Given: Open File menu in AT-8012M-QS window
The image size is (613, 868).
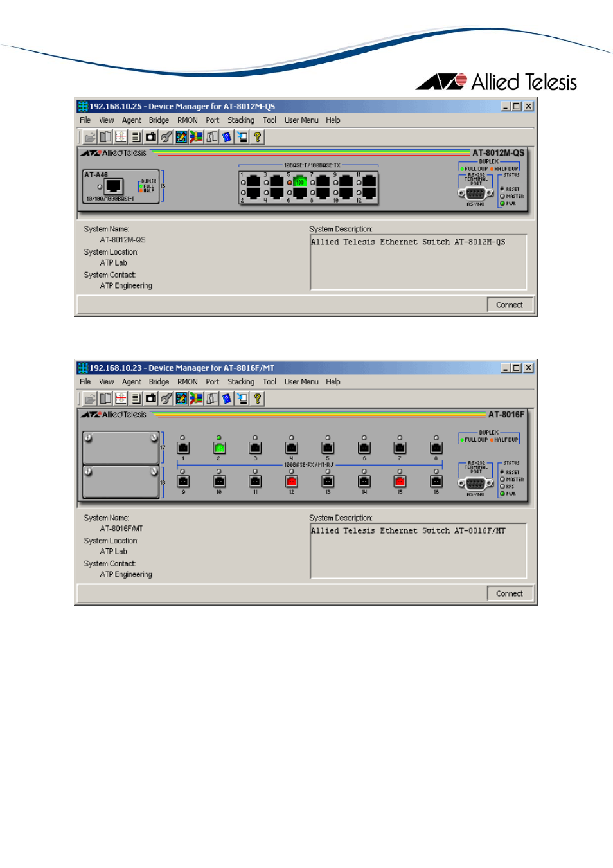Looking at the screenshot, I should (85, 120).
